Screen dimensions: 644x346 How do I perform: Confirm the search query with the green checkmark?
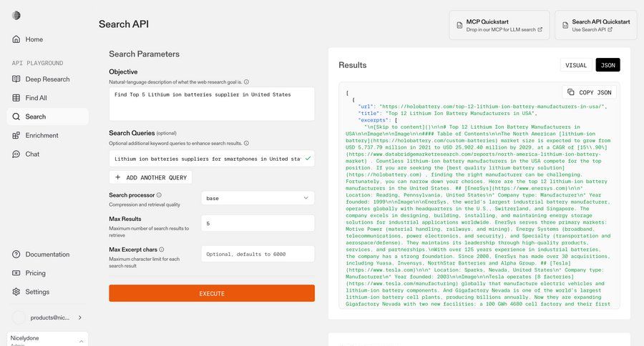[308, 158]
